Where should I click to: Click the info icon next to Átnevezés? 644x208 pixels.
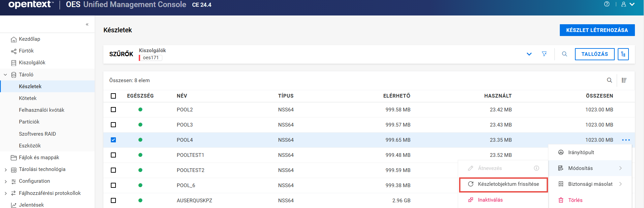coord(537,168)
